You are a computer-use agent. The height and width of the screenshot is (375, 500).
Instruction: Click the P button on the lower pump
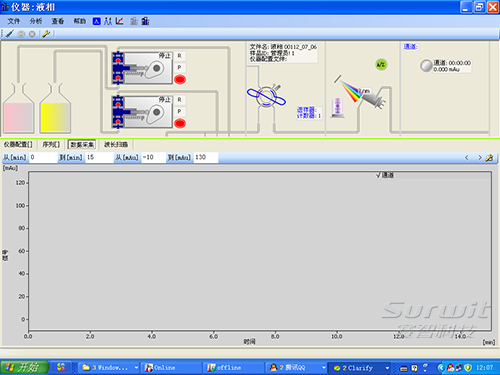click(179, 111)
